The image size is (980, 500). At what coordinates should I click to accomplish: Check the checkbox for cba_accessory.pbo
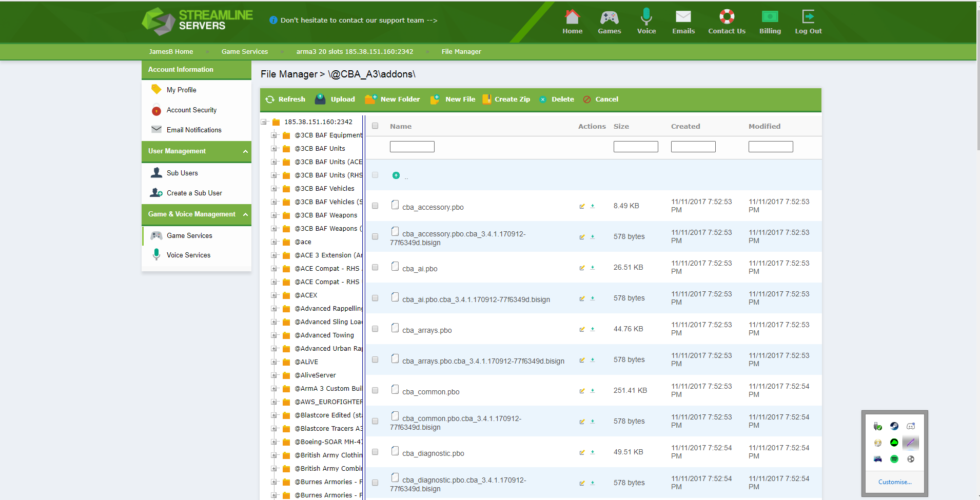375,206
